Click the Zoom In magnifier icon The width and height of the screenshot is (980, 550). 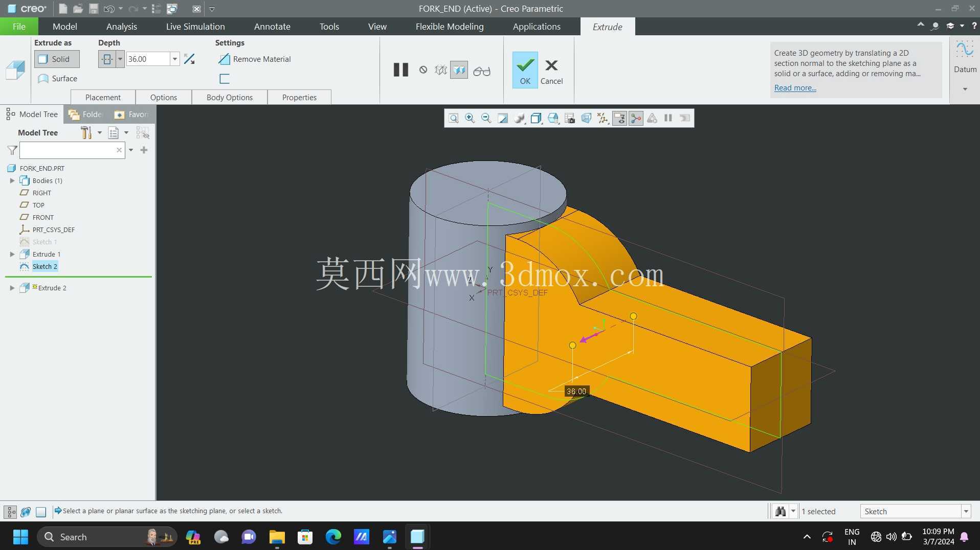470,119
